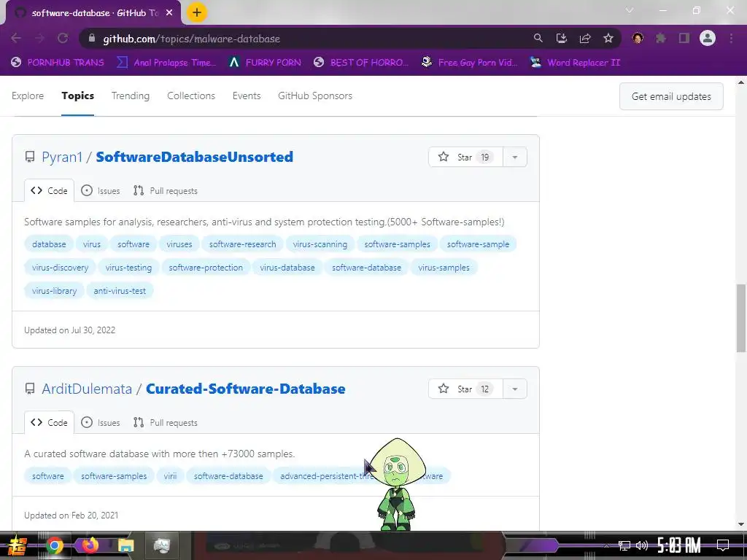The height and width of the screenshot is (560, 747).
Task: Click the magnifier search icon in address bar
Action: [x=538, y=38]
